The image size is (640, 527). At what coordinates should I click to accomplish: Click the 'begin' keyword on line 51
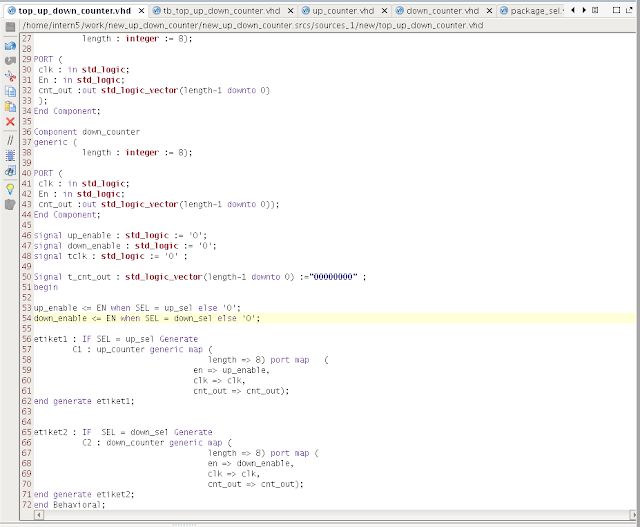[x=46, y=287]
